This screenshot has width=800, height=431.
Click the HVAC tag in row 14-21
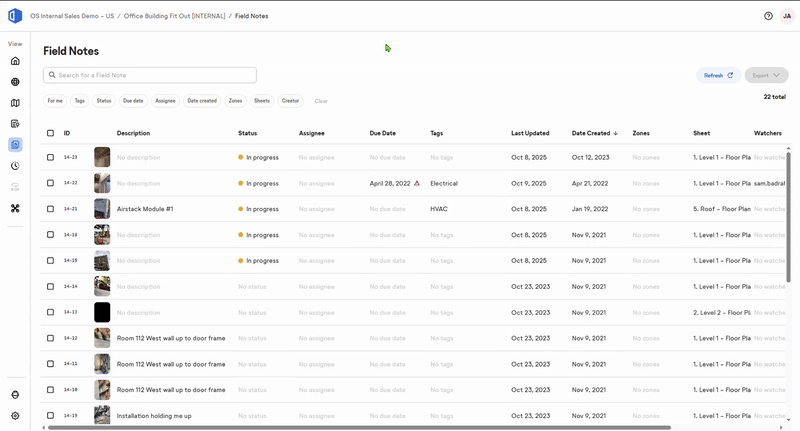439,209
